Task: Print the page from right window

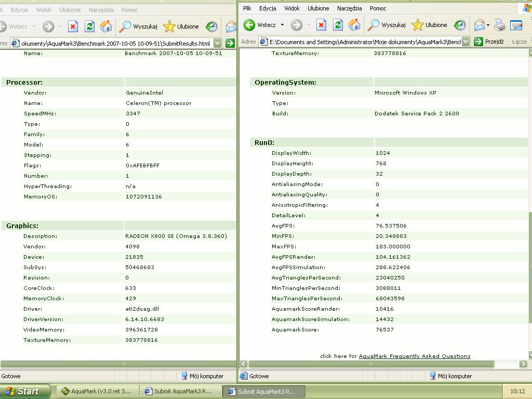Action: [x=499, y=25]
